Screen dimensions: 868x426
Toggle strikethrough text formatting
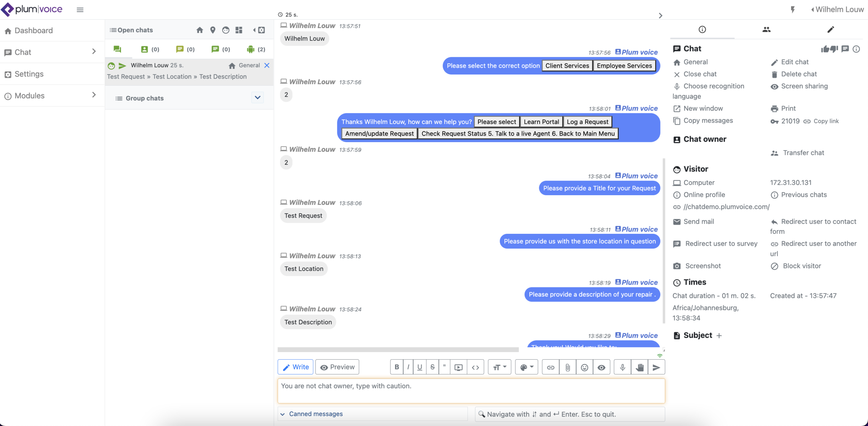pos(432,367)
